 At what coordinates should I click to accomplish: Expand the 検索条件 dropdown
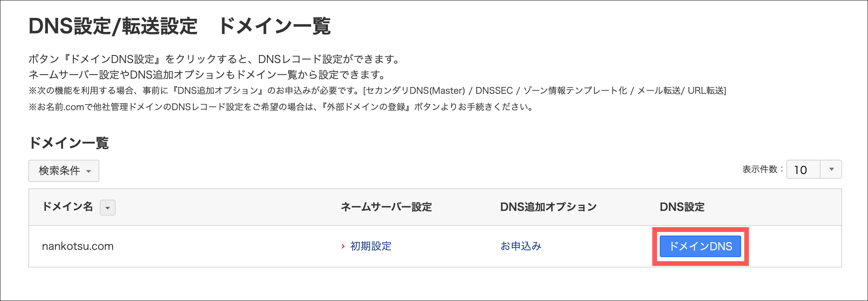(x=64, y=171)
